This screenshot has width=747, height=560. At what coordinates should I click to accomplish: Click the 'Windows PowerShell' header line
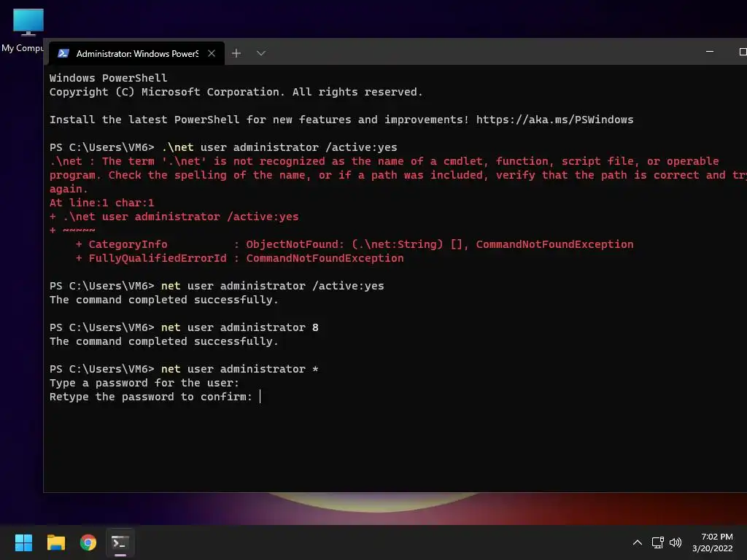coord(108,78)
